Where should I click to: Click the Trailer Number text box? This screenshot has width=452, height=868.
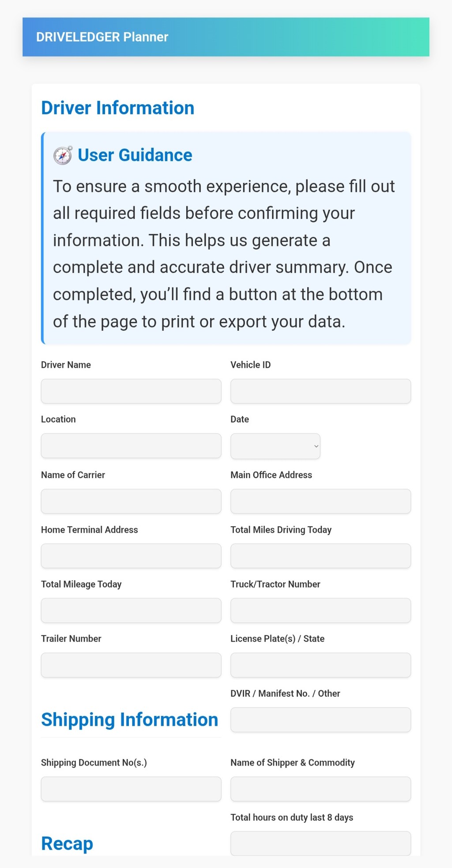pyautogui.click(x=131, y=665)
